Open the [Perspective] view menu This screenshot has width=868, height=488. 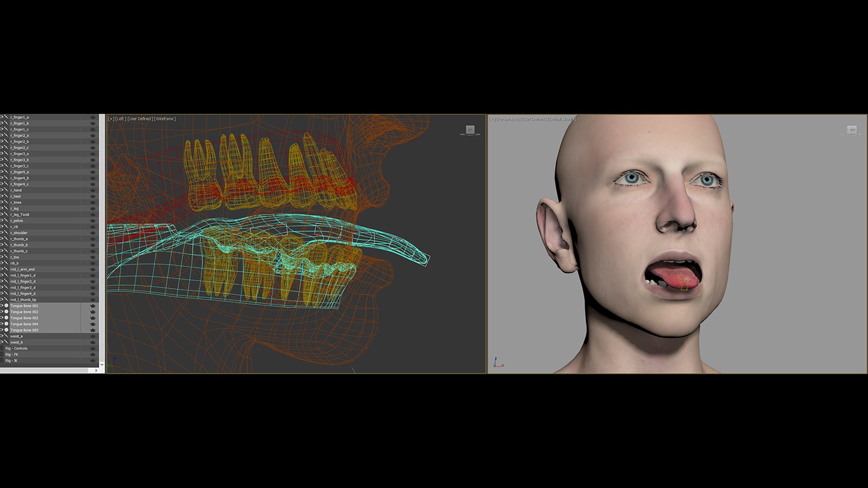(508, 119)
